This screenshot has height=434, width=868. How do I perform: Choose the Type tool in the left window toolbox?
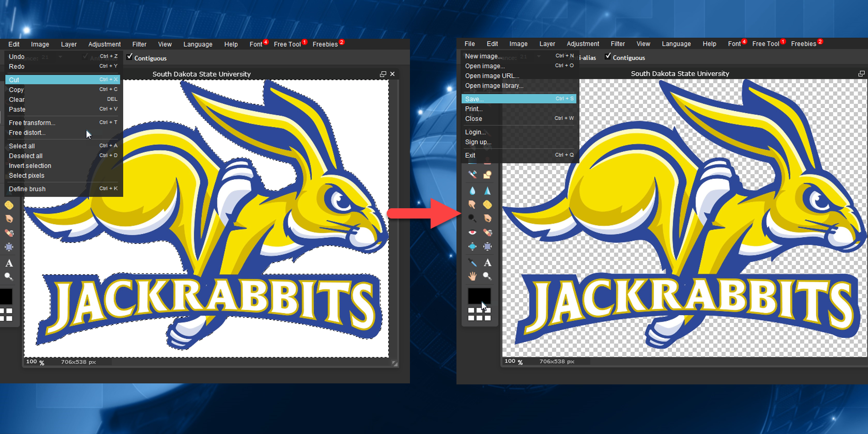(9, 263)
